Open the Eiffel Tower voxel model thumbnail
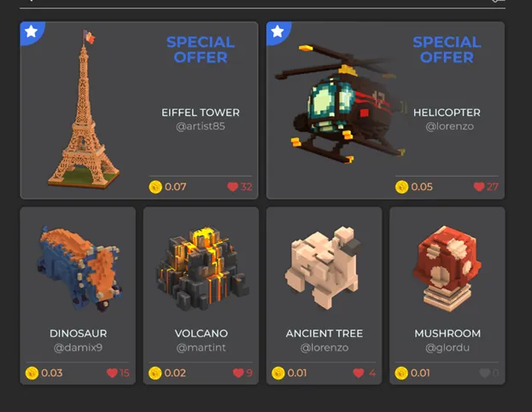Viewport: 532px width, 412px height. pos(84,109)
